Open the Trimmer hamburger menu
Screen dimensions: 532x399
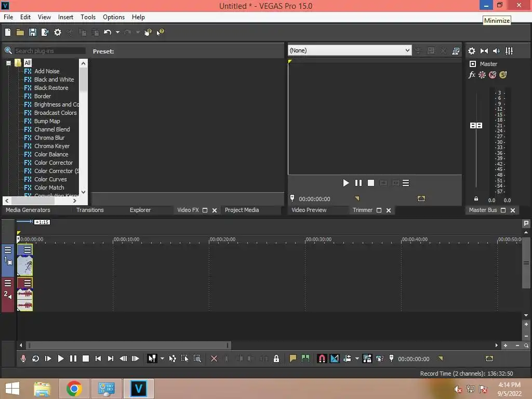point(406,183)
